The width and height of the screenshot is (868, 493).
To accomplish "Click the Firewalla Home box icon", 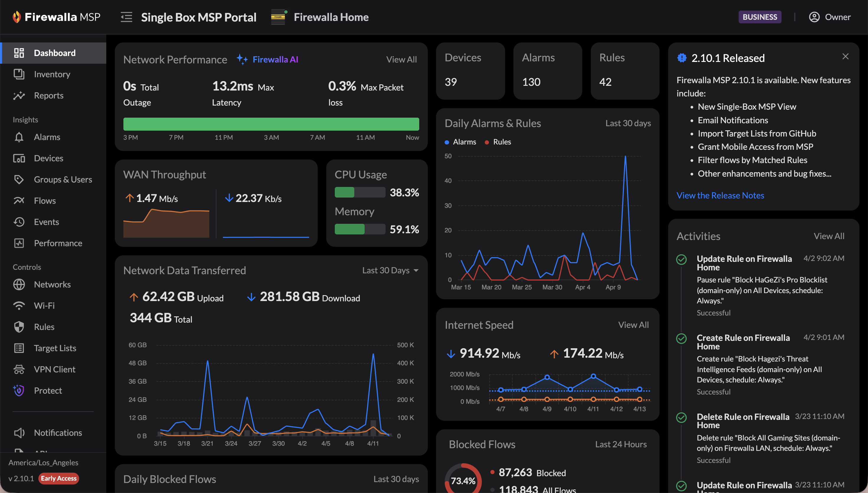I will [x=278, y=17].
